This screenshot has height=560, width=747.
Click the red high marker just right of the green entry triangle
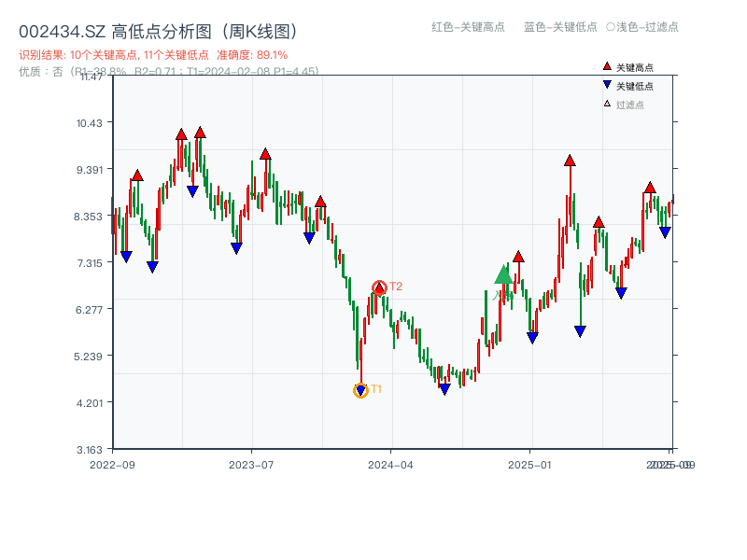(x=519, y=257)
